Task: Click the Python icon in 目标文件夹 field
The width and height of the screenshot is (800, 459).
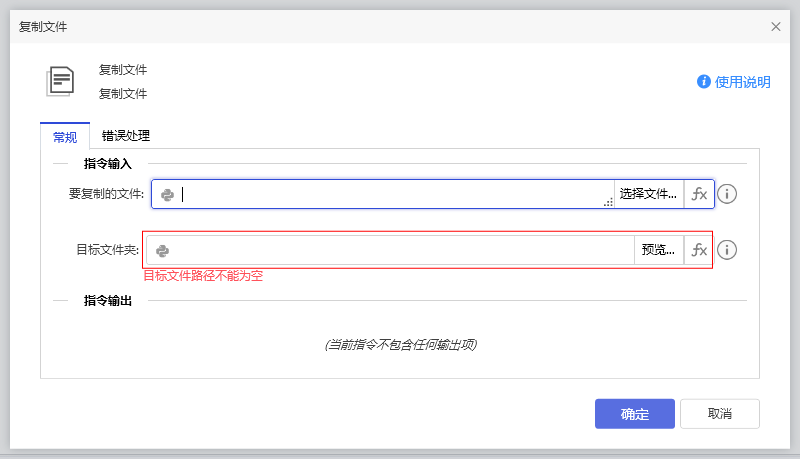Action: [162, 251]
